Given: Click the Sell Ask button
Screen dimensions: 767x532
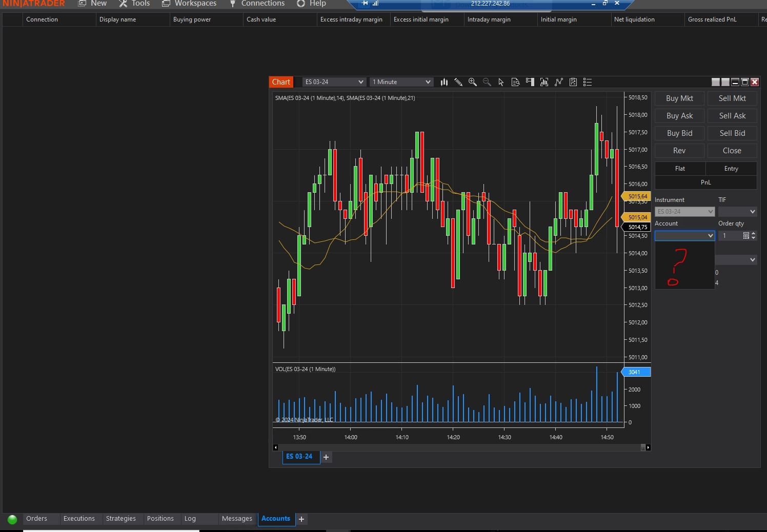Looking at the screenshot, I should [x=732, y=116].
